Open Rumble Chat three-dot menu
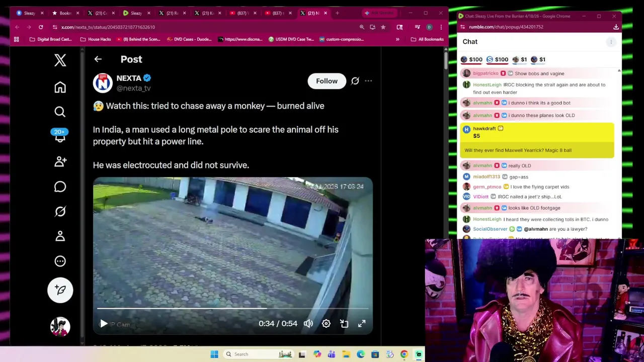This screenshot has height=362, width=644. pyautogui.click(x=611, y=42)
